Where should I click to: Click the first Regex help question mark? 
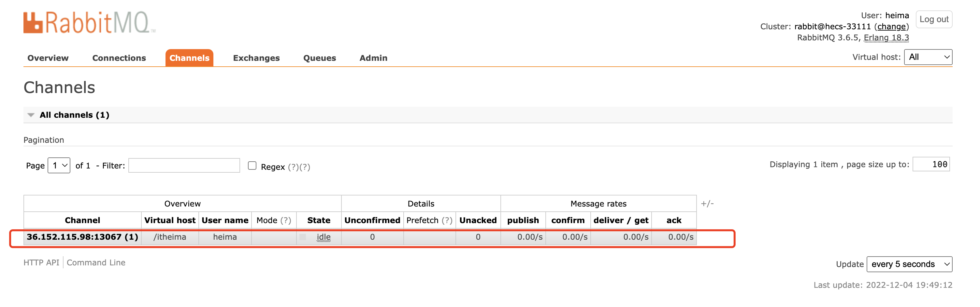[293, 167]
